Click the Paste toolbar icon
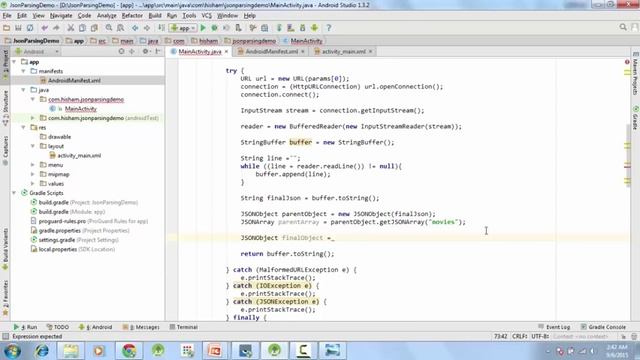 (94, 28)
